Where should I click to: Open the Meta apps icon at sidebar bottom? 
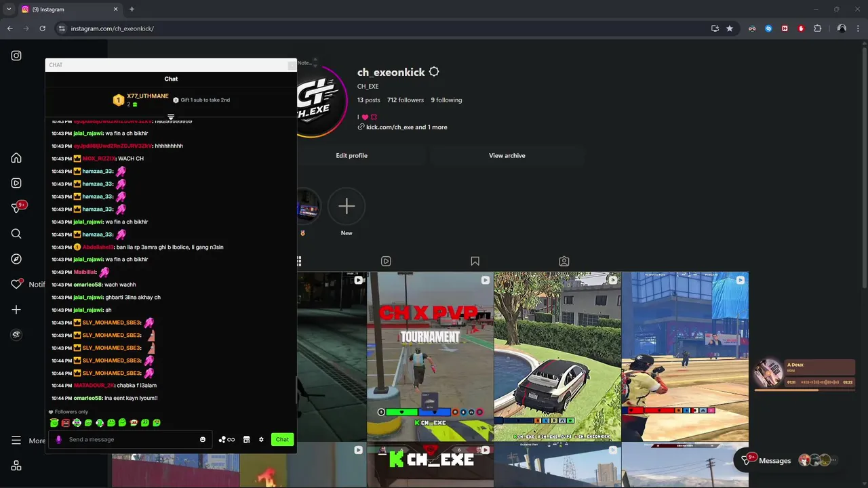16,466
